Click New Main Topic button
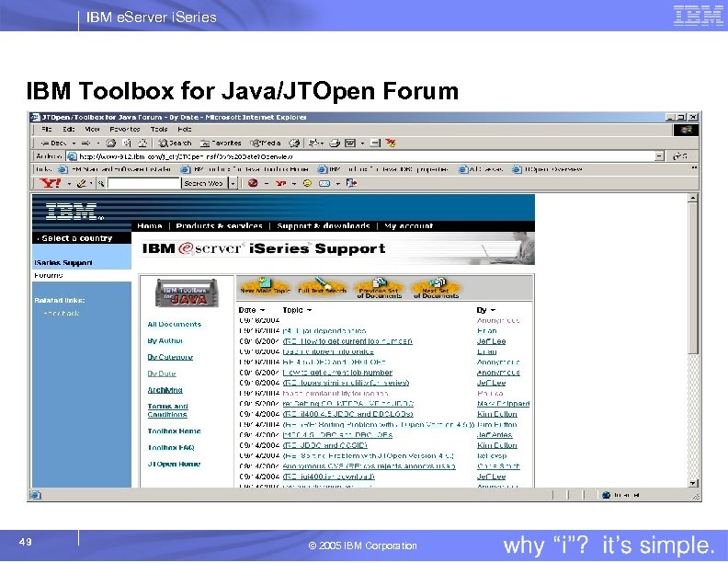Viewport: 728px width, 563px height. pos(265,287)
